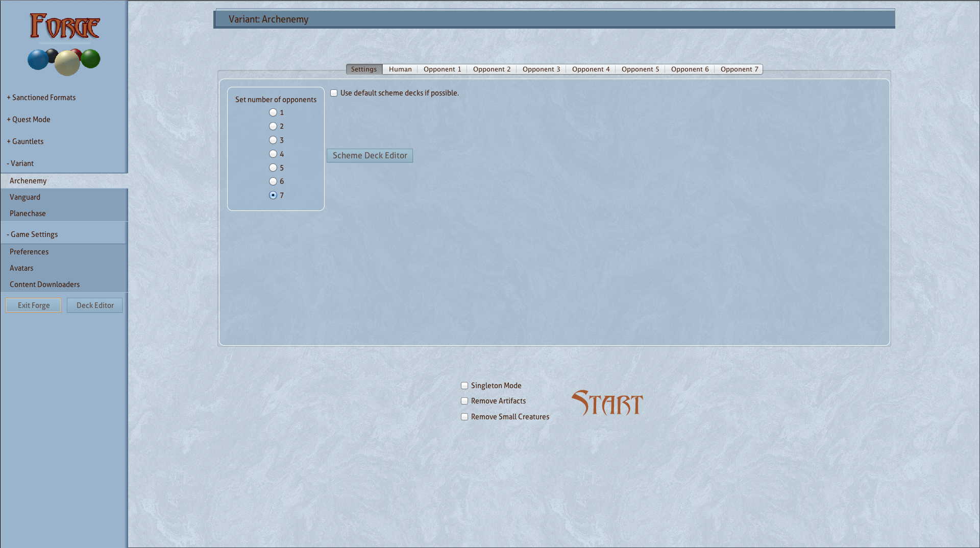Switch to the Human tab
The width and height of the screenshot is (980, 548).
[x=400, y=69]
